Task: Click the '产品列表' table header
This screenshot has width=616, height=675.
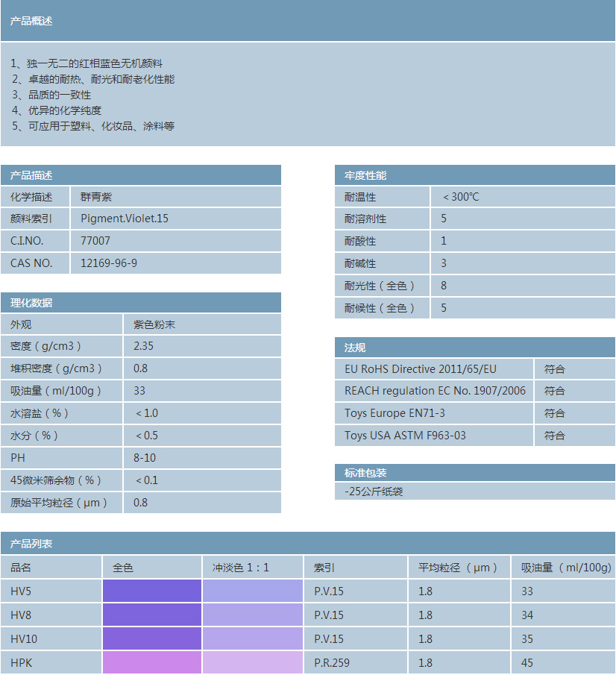Action: [308, 543]
